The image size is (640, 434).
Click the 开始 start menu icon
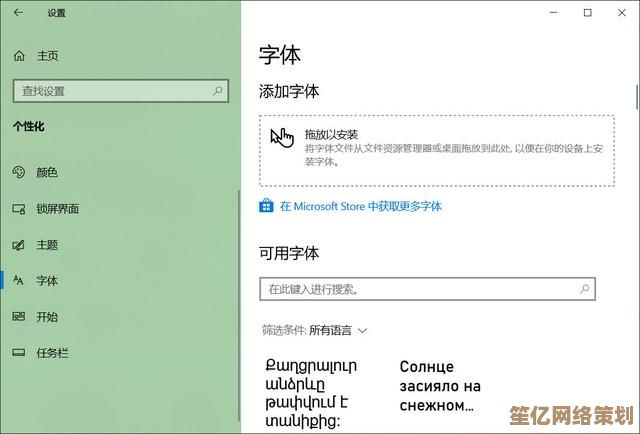[x=18, y=317]
